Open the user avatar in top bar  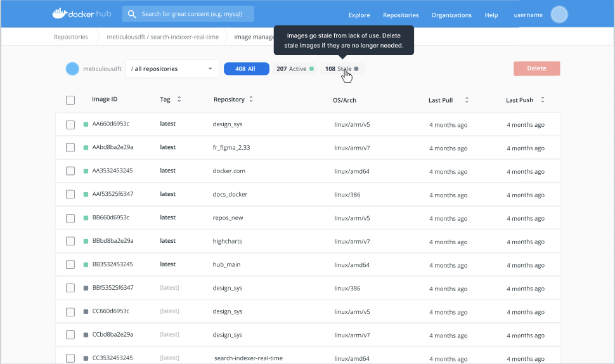559,15
